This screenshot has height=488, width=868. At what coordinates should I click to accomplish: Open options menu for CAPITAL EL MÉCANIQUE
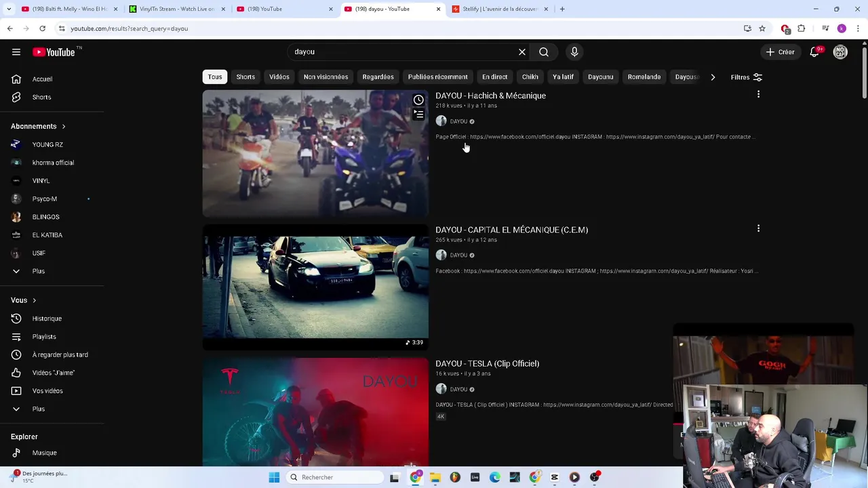[x=758, y=228]
